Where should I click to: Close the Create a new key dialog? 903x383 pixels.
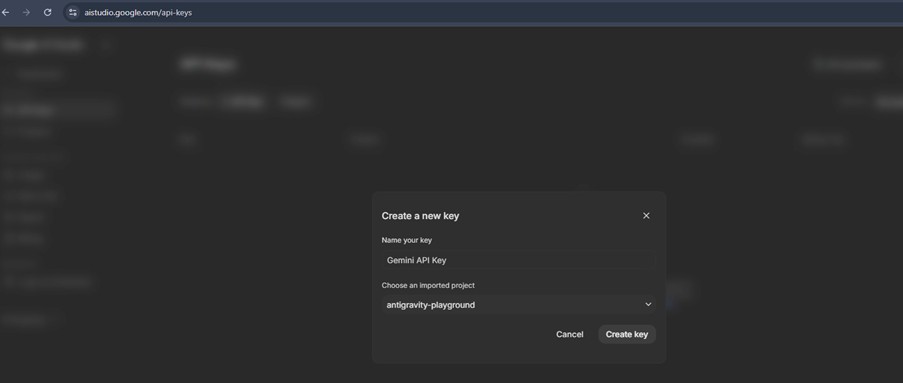point(646,215)
